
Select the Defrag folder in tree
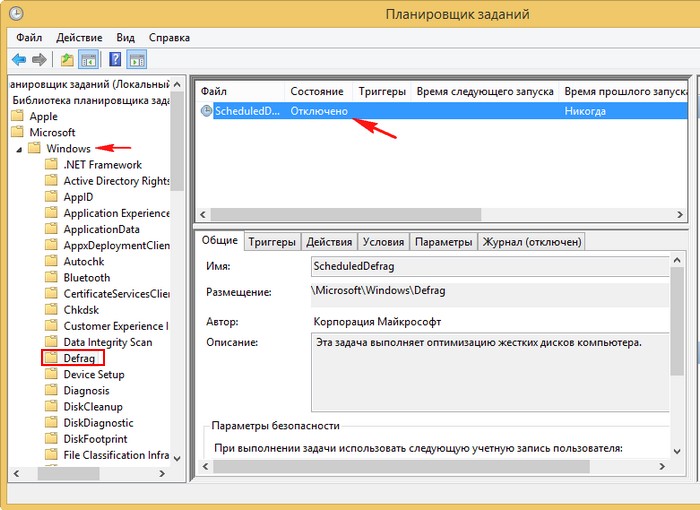pyautogui.click(x=79, y=358)
